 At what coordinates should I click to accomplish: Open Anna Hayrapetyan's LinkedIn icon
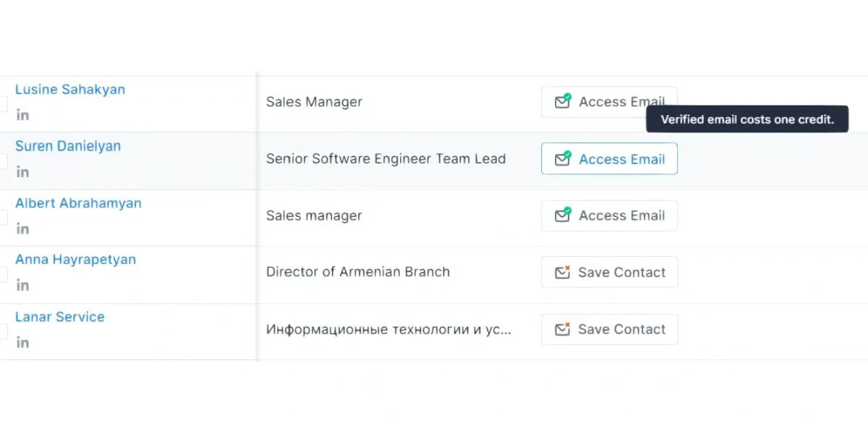click(x=22, y=286)
